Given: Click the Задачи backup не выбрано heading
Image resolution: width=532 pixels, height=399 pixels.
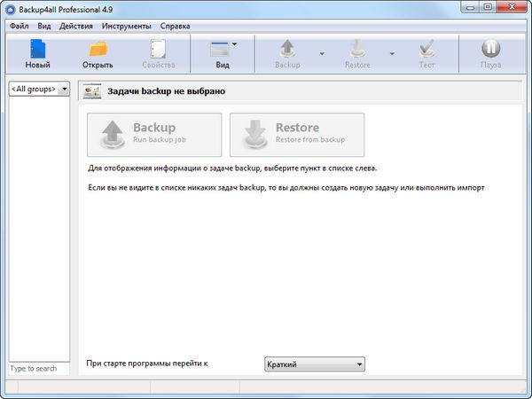Looking at the screenshot, I should click(166, 91).
